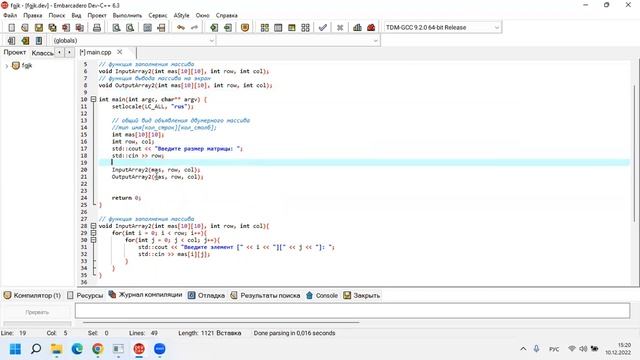Click the Print toolbar icon
This screenshot has height=360, width=640.
pos(97,27)
